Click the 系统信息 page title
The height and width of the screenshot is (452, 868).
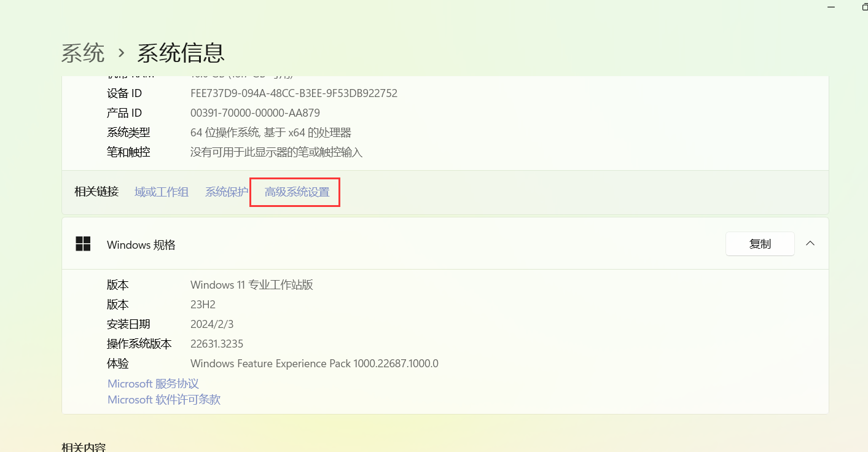click(x=181, y=53)
